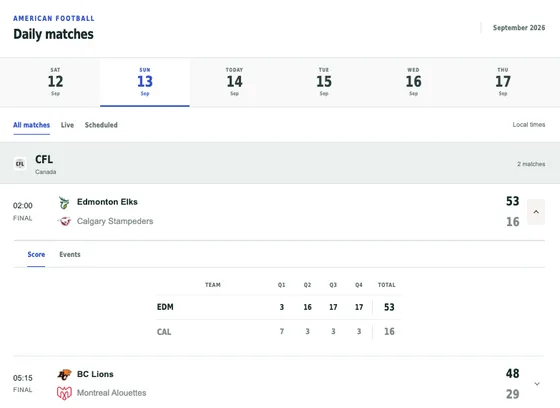Viewport: 560px width, 408px height.
Task: Open the Montreal Alouettes team name
Action: tap(111, 393)
